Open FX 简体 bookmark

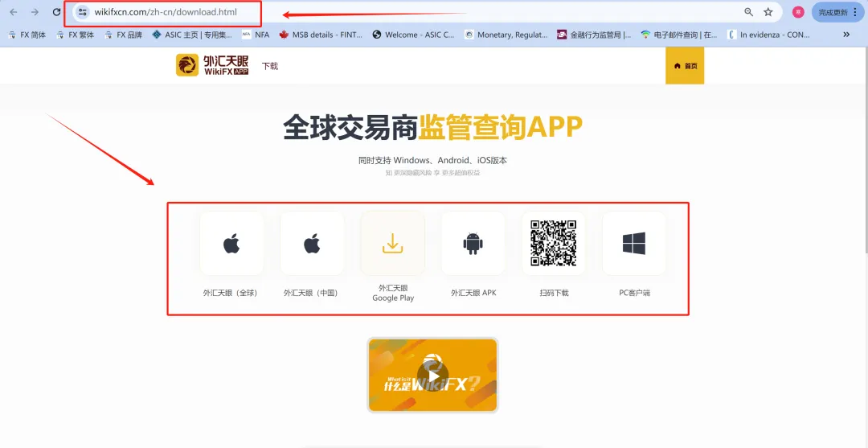(27, 35)
